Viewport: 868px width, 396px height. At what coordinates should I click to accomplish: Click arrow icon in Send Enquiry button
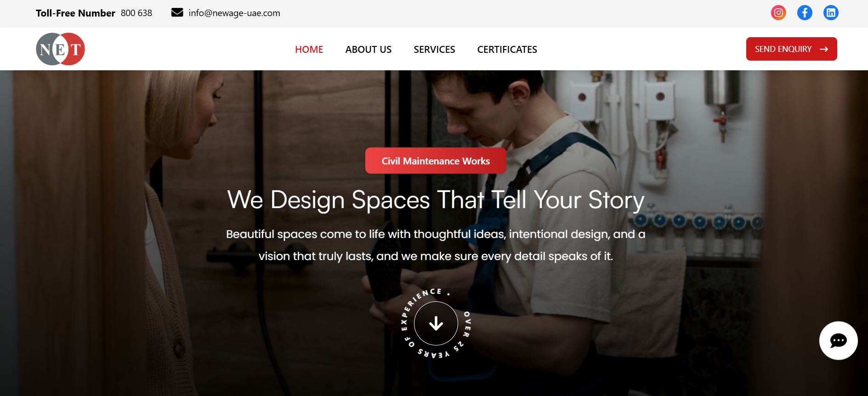click(x=824, y=49)
